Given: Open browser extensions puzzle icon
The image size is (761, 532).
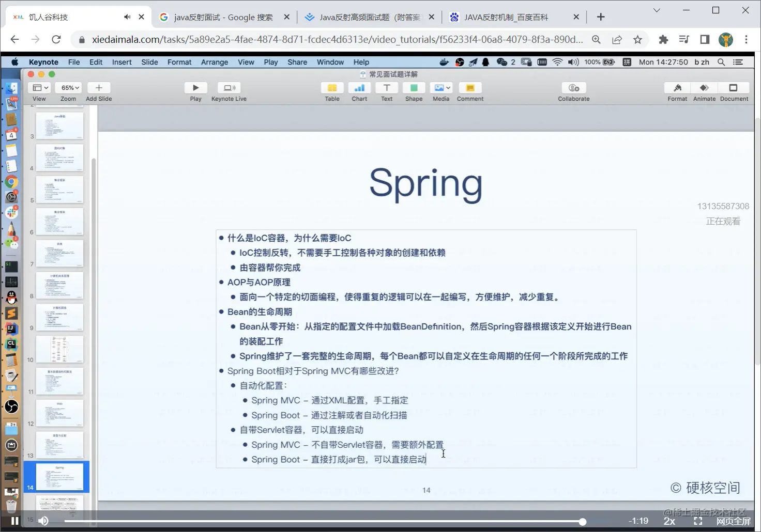Looking at the screenshot, I should click(x=663, y=40).
